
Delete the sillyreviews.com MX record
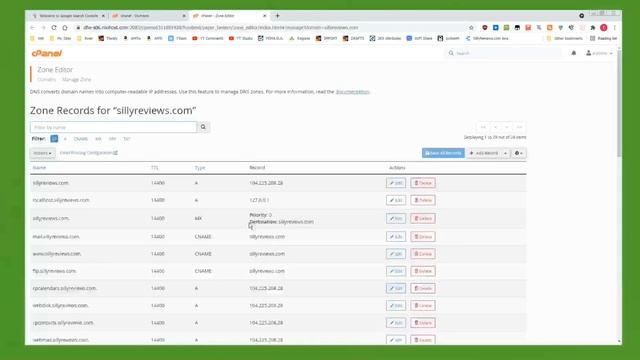(x=423, y=218)
